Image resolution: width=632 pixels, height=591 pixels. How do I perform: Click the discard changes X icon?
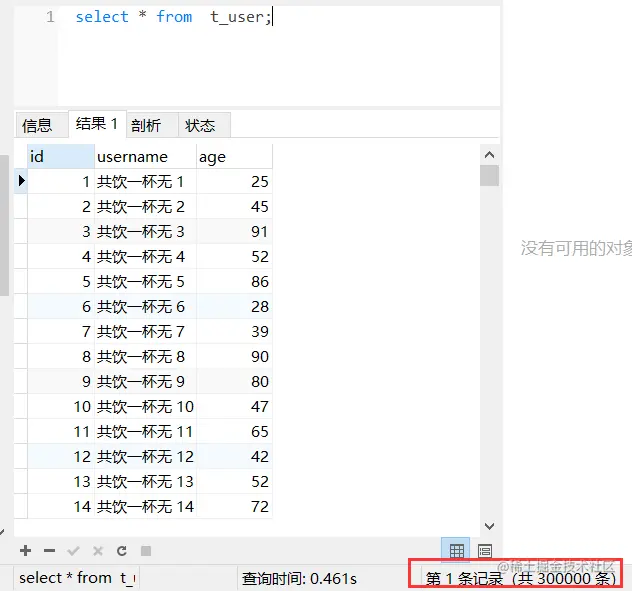click(98, 551)
